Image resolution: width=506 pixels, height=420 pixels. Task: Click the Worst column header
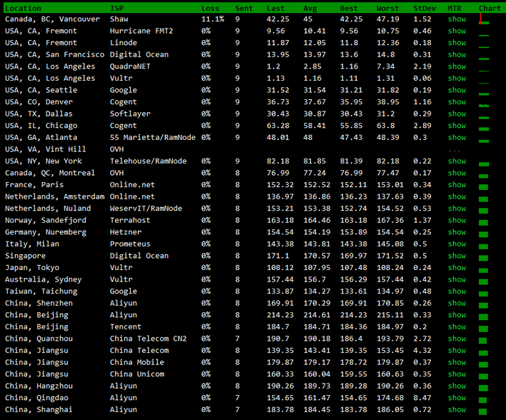387,8
